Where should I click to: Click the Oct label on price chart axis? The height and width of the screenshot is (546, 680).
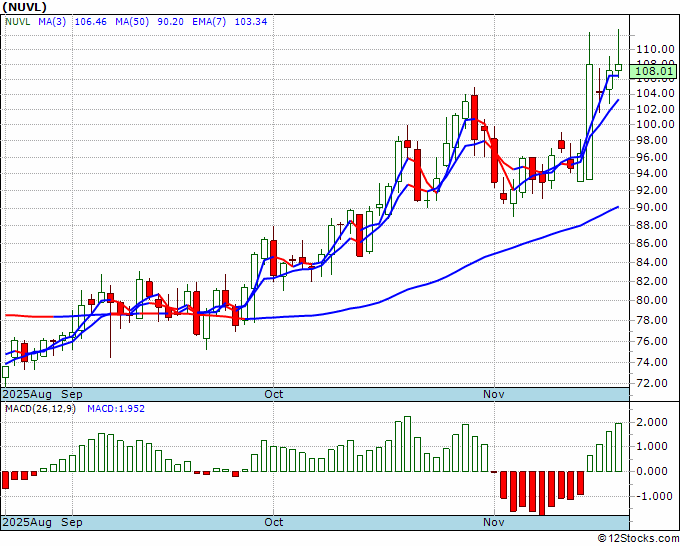click(x=274, y=394)
